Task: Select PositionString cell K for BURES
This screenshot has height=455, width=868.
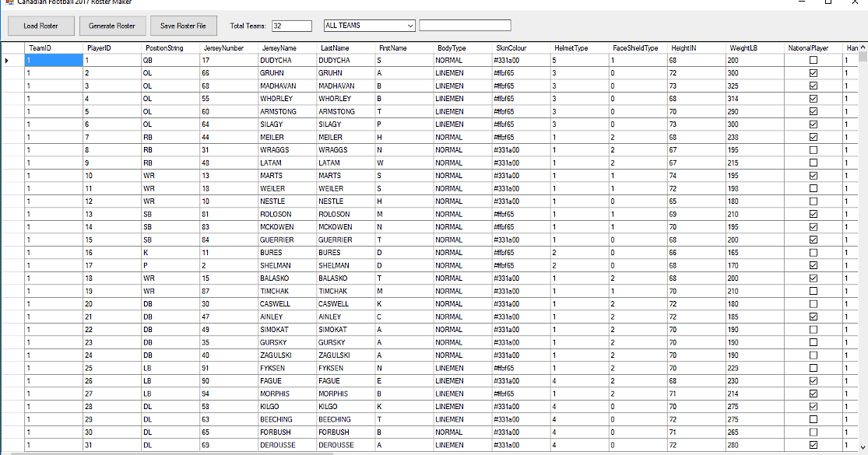Action: point(170,253)
